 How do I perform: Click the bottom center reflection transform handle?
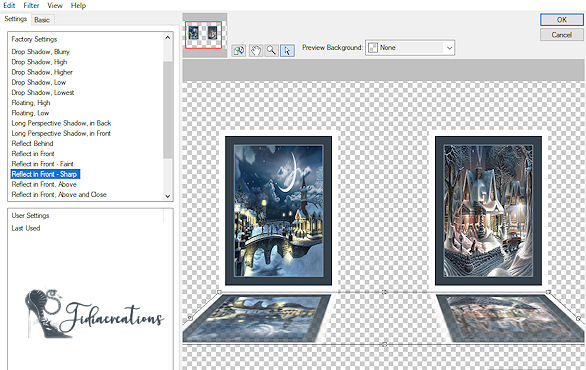coord(385,343)
